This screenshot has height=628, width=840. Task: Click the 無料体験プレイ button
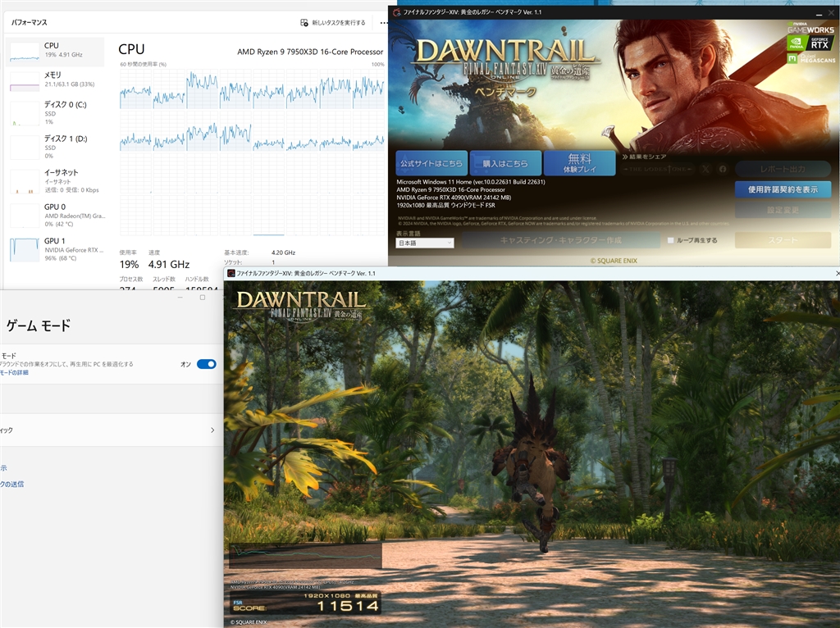click(x=579, y=163)
